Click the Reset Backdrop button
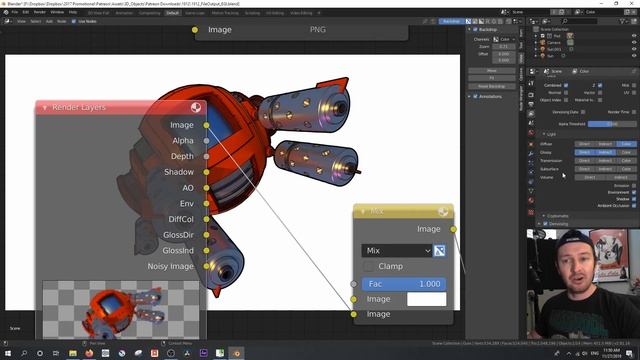Image resolution: width=640 pixels, height=360 pixels. [x=492, y=86]
